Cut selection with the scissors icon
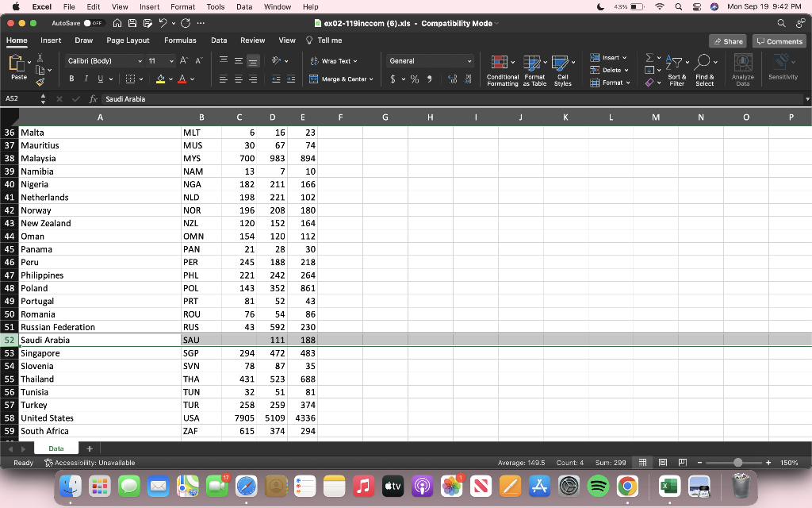Screen dimensions: 812x508 click(x=40, y=58)
